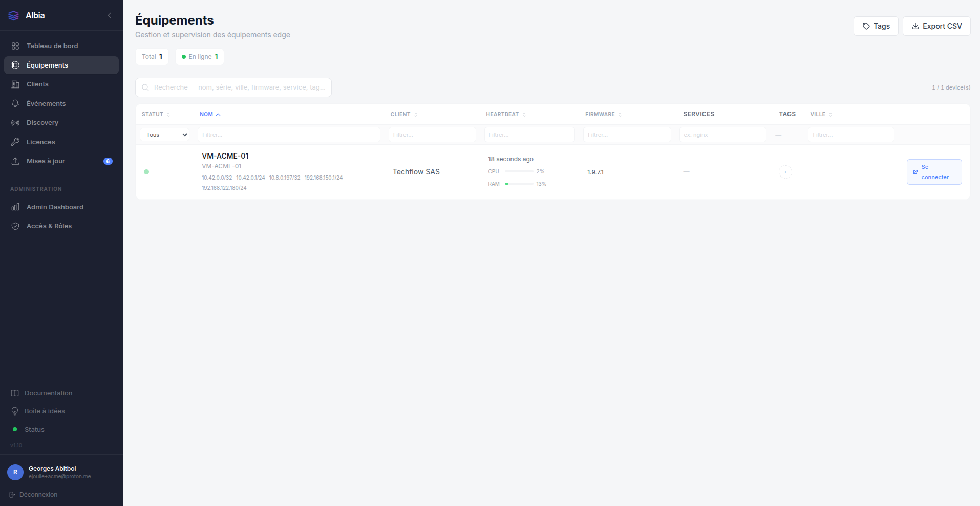Click the Équipements chip icon
Viewport: 980px width, 506px height.
click(15, 65)
